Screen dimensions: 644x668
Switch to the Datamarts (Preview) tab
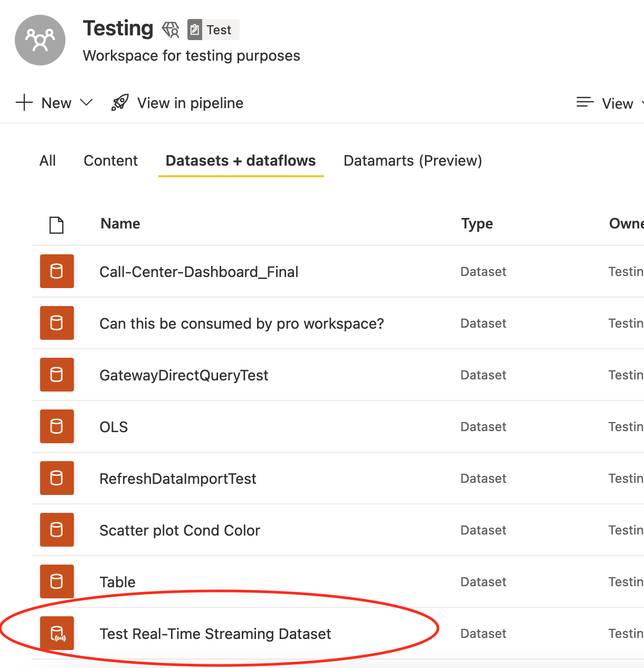(412, 160)
